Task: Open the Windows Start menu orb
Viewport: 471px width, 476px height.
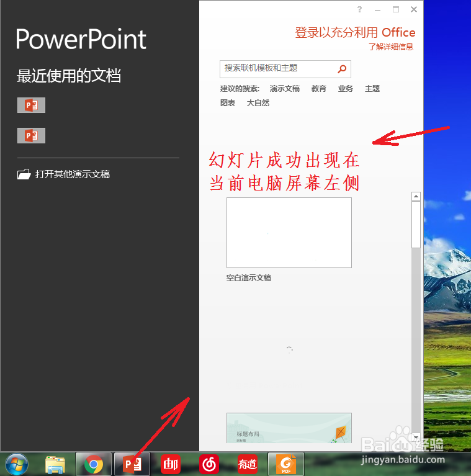Action: tap(17, 464)
